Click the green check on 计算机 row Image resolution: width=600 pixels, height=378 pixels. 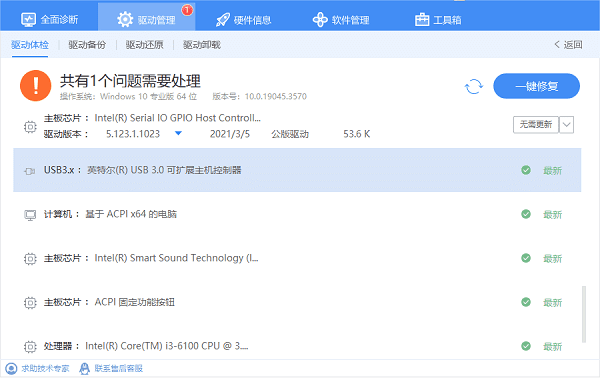[x=526, y=214]
